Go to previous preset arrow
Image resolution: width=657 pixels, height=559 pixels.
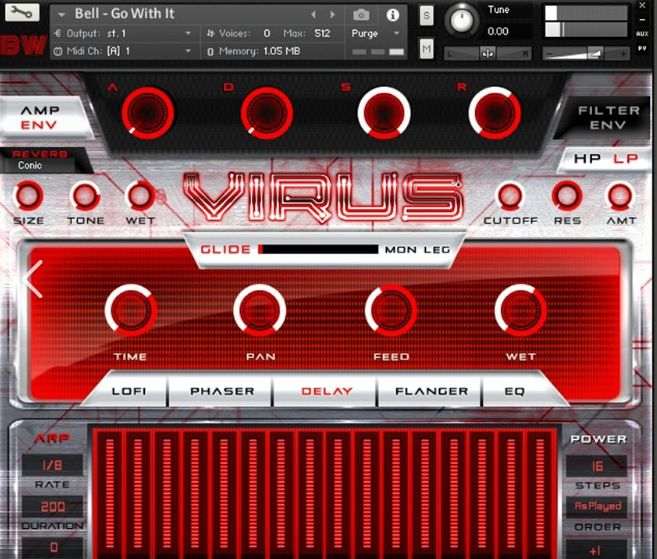point(313,15)
